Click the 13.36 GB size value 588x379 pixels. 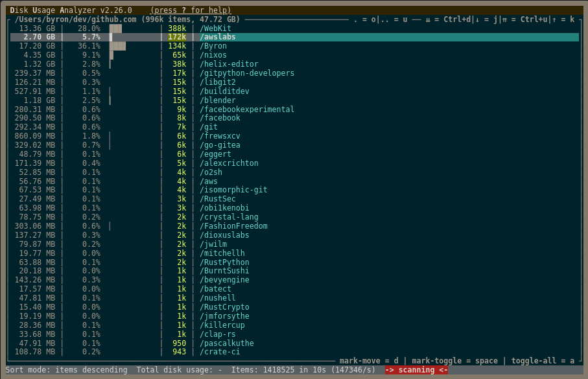37,28
